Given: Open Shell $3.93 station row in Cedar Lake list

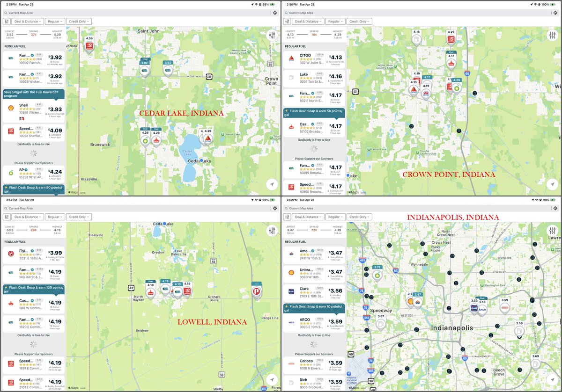Looking at the screenshot, I should click(33, 110).
